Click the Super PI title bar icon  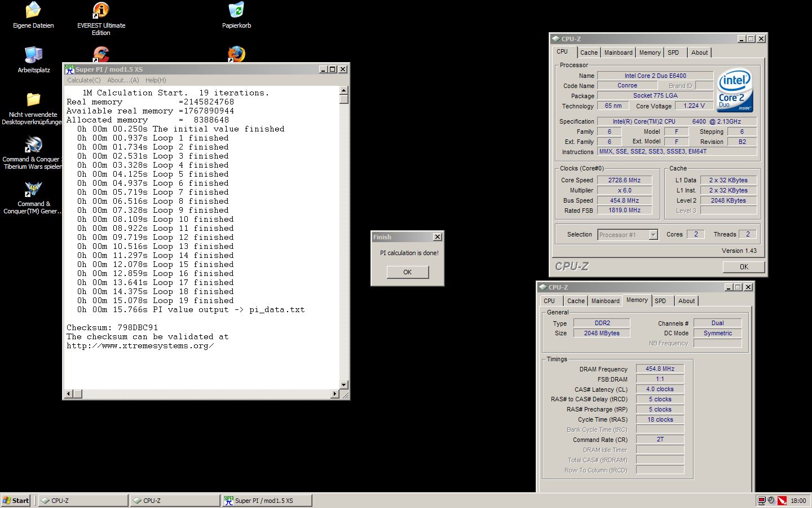coord(69,69)
